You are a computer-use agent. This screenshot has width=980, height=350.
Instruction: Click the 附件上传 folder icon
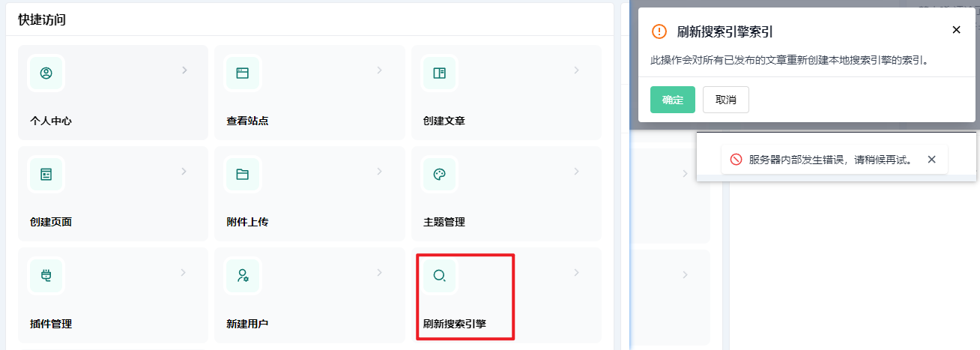click(242, 174)
